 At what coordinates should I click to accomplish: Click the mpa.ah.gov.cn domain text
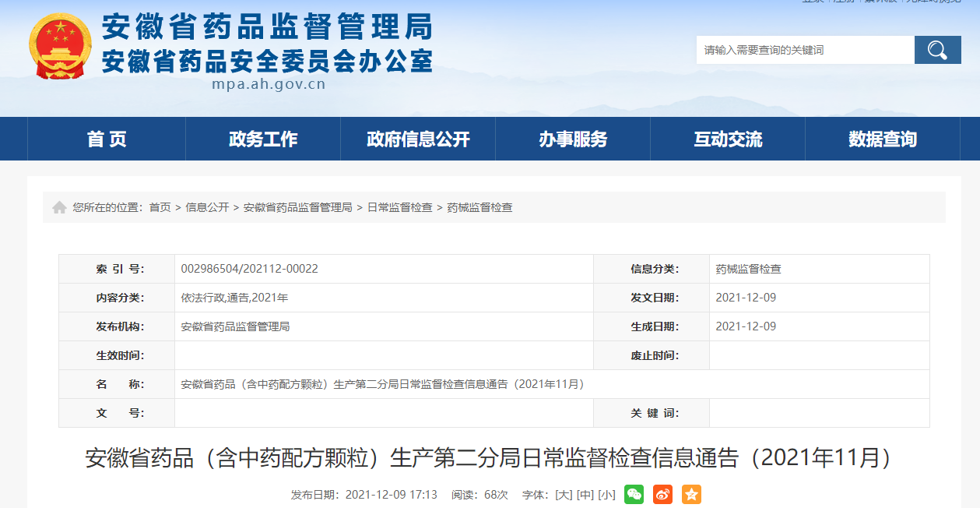tap(269, 85)
